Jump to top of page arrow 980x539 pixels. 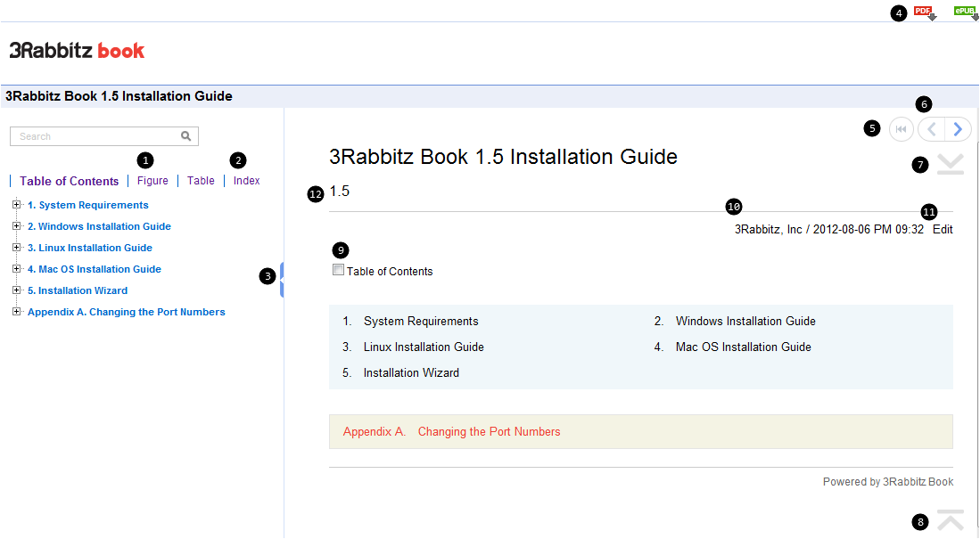pyautogui.click(x=951, y=520)
